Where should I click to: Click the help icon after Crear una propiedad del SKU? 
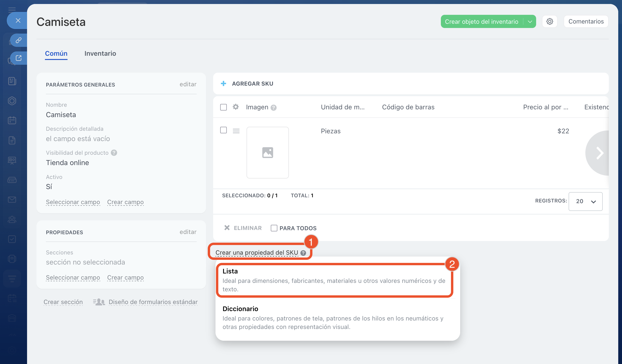click(303, 253)
